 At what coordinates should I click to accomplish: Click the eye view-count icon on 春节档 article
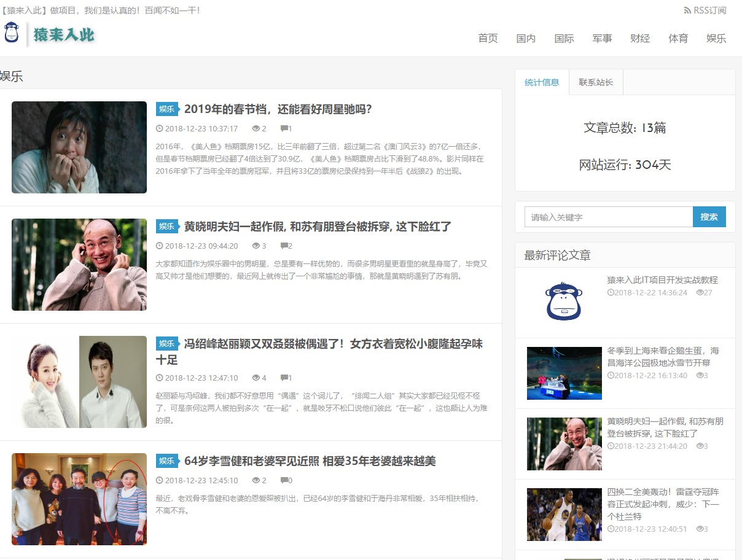[256, 128]
